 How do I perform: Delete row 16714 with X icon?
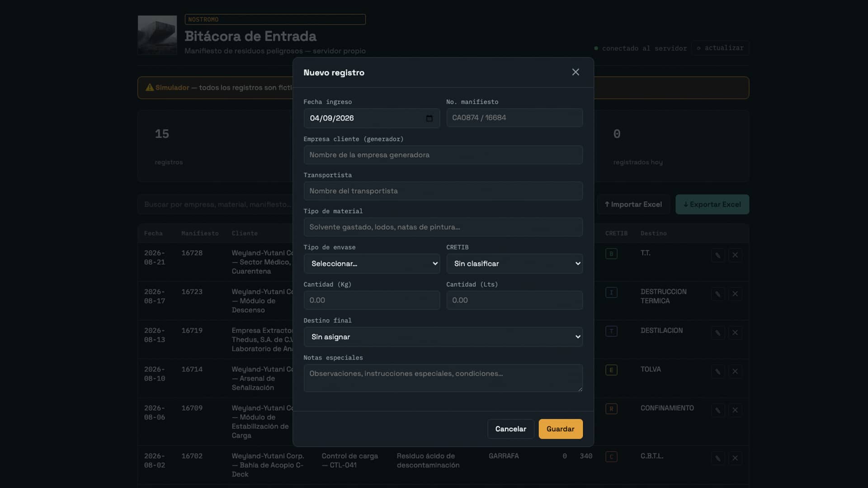click(735, 372)
